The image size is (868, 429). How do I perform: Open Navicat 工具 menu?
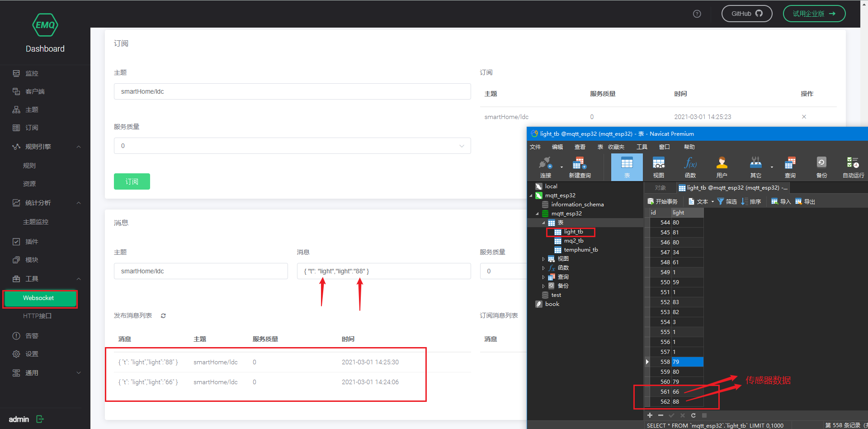(x=642, y=147)
